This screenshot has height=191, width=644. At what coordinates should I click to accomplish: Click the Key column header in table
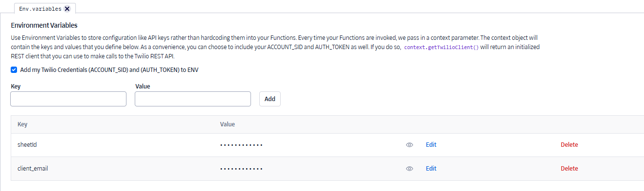click(22, 124)
